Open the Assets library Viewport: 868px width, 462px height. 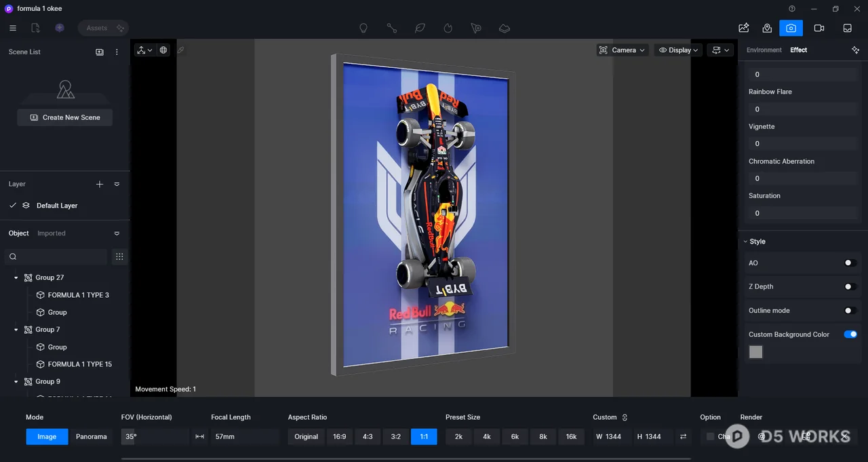tap(102, 28)
